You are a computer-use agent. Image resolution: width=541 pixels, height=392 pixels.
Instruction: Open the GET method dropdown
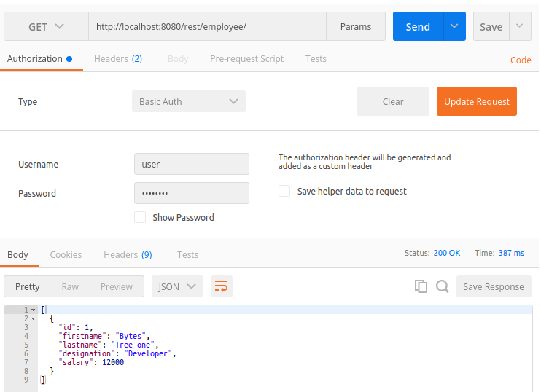coord(46,26)
